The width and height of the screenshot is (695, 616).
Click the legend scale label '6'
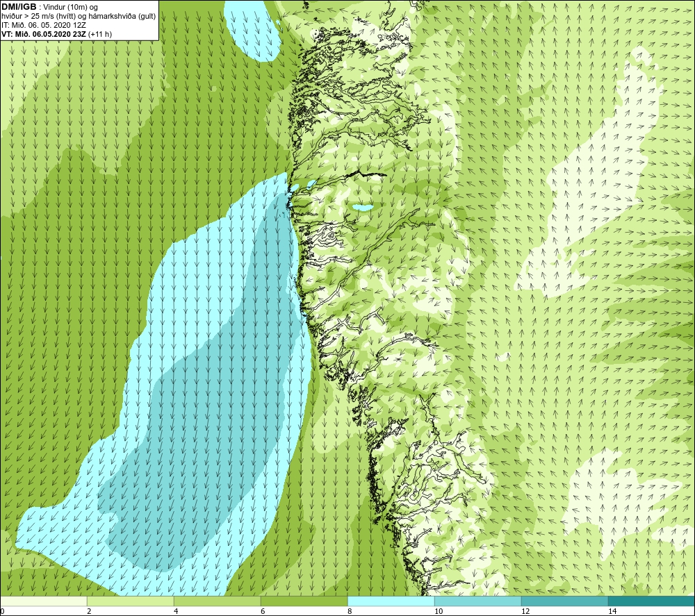263,611
